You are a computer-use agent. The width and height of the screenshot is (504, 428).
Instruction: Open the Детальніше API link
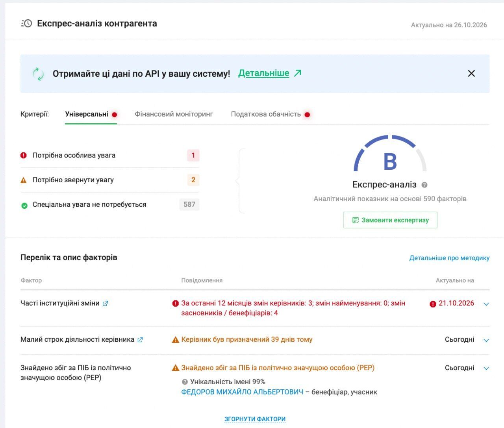tap(264, 73)
